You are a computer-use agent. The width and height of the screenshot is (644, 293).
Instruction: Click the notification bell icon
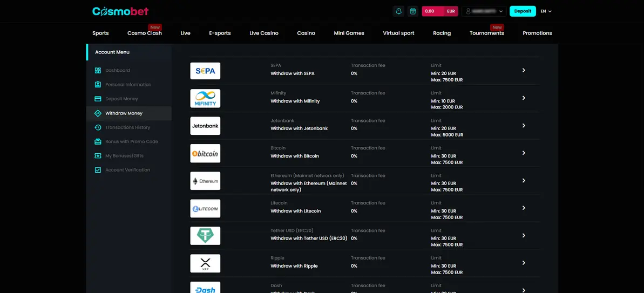(398, 11)
